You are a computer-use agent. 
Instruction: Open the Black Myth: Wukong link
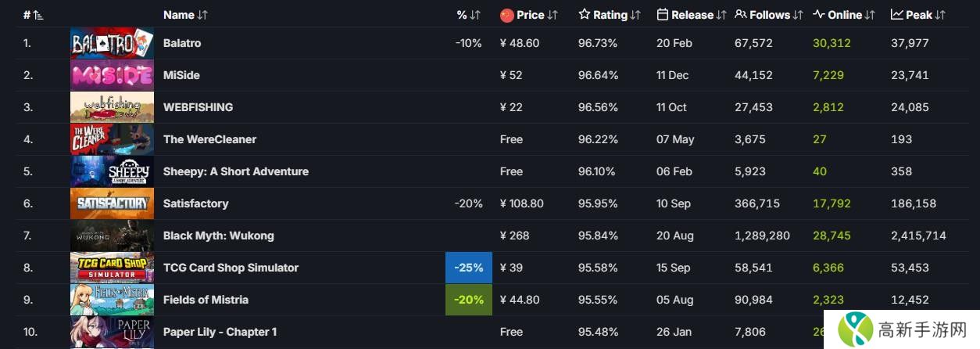218,236
